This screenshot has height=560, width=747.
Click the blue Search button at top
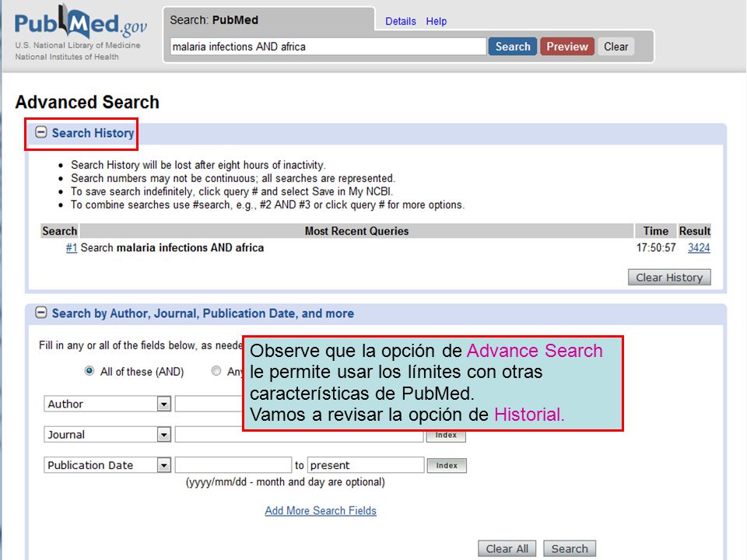pyautogui.click(x=513, y=47)
